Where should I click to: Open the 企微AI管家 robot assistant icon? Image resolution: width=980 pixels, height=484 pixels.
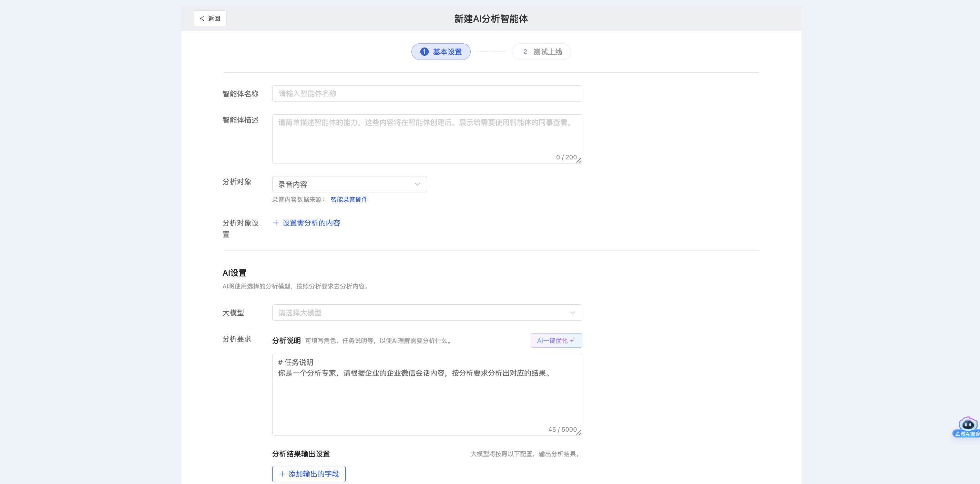(967, 427)
